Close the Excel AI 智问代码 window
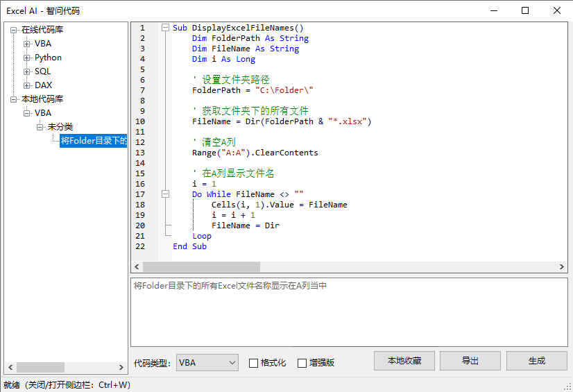The width and height of the screenshot is (573, 392). pyautogui.click(x=557, y=10)
